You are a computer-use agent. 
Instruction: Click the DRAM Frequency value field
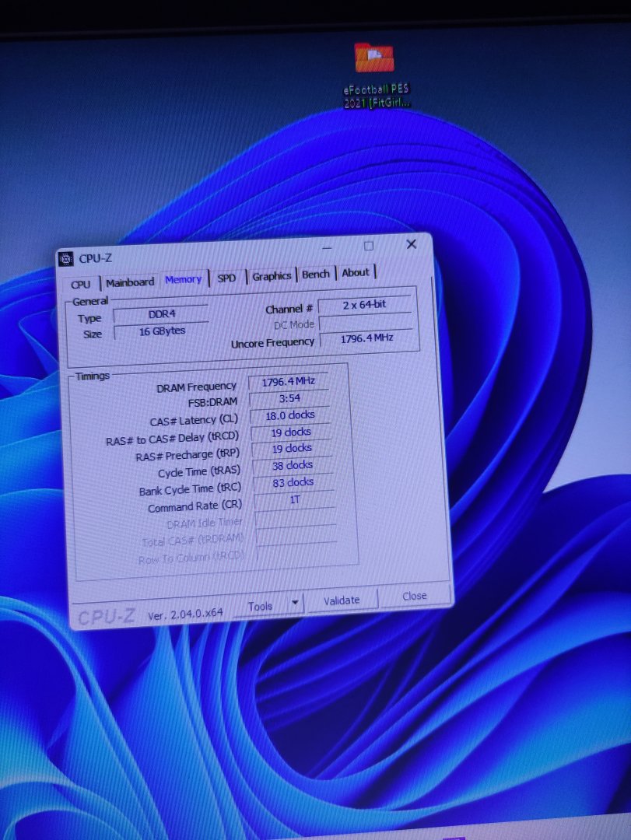point(289,382)
